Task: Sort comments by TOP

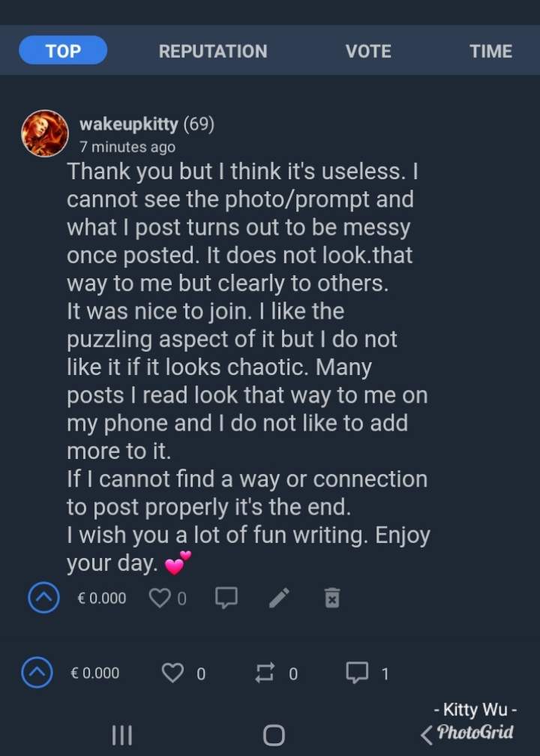Action: 63,51
